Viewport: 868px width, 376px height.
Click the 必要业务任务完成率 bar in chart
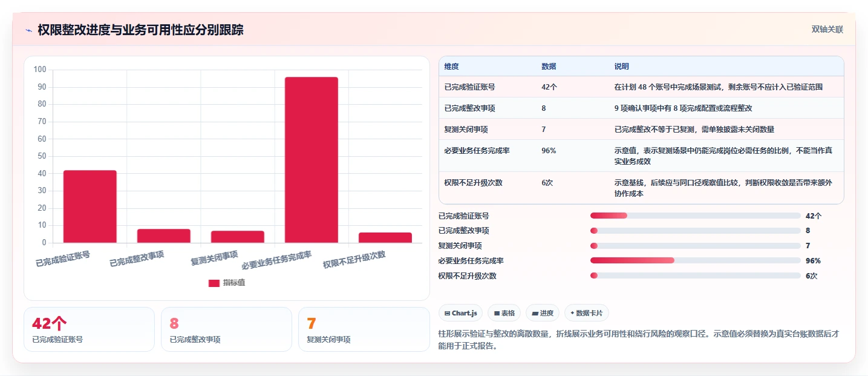point(312,160)
